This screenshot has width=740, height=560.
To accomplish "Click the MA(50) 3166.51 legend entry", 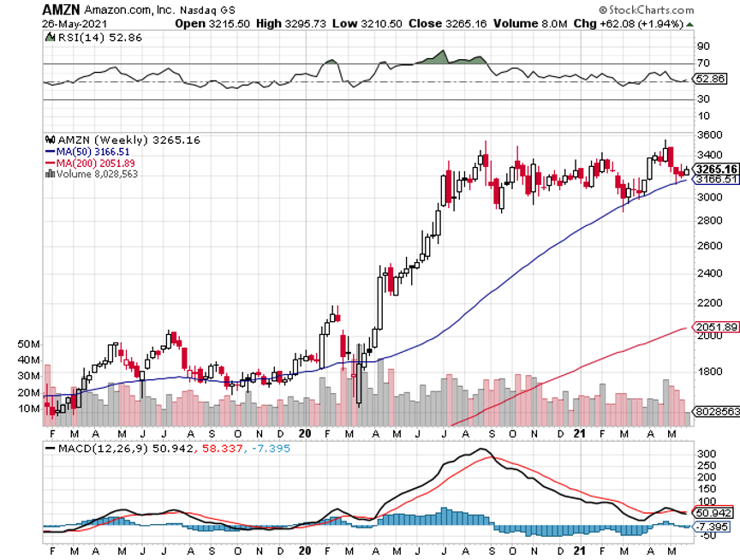I will 87,152.
